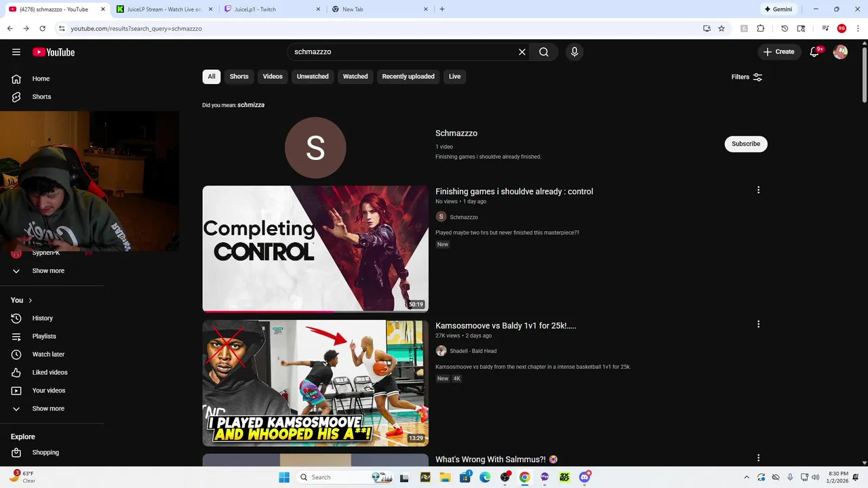Open the YouTube account avatar menu

840,52
